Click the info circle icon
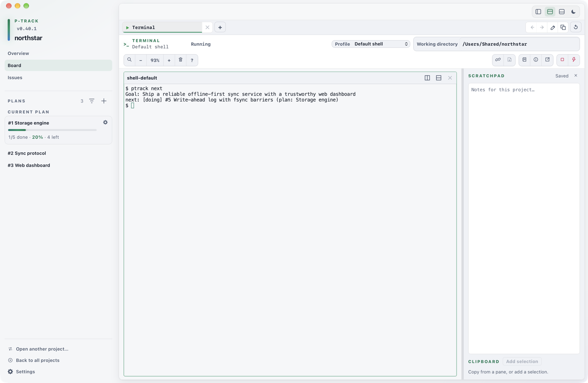This screenshot has width=588, height=383. (x=536, y=60)
